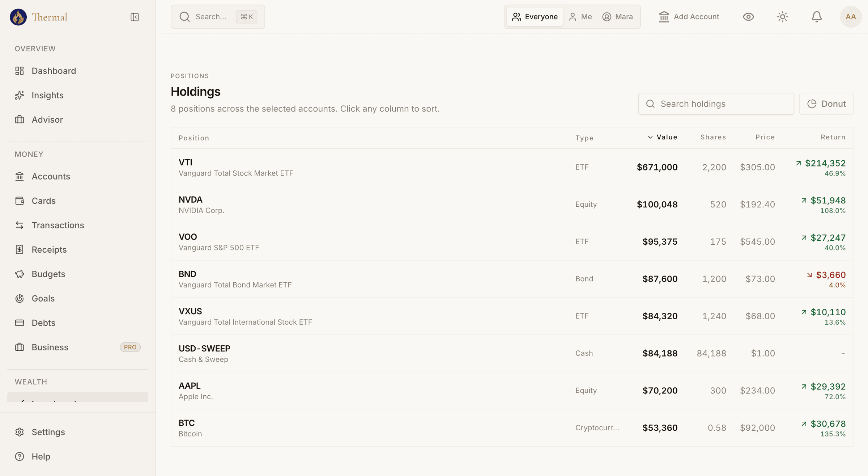
Task: Click the Cards wallet icon
Action: [20, 201]
